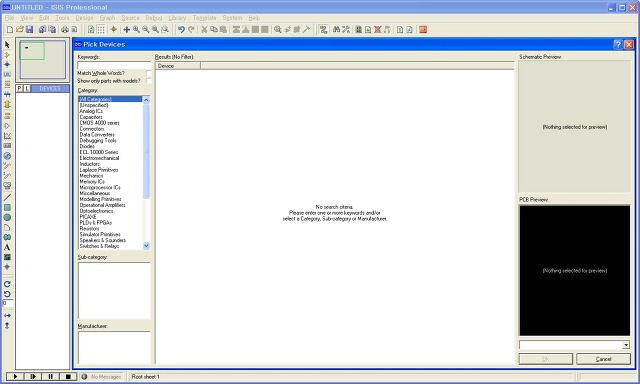The width and height of the screenshot is (640, 384).
Task: Select the 2D text 'A' tool
Action: point(7,247)
